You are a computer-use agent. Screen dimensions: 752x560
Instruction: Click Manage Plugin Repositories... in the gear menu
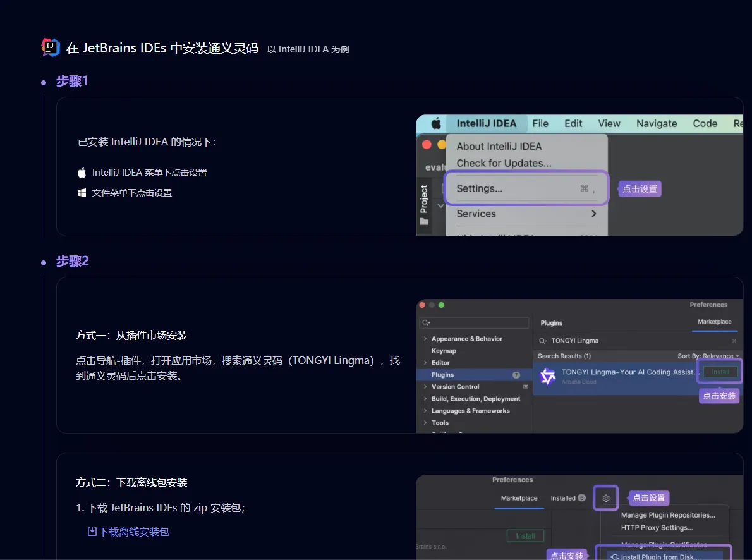click(x=668, y=515)
